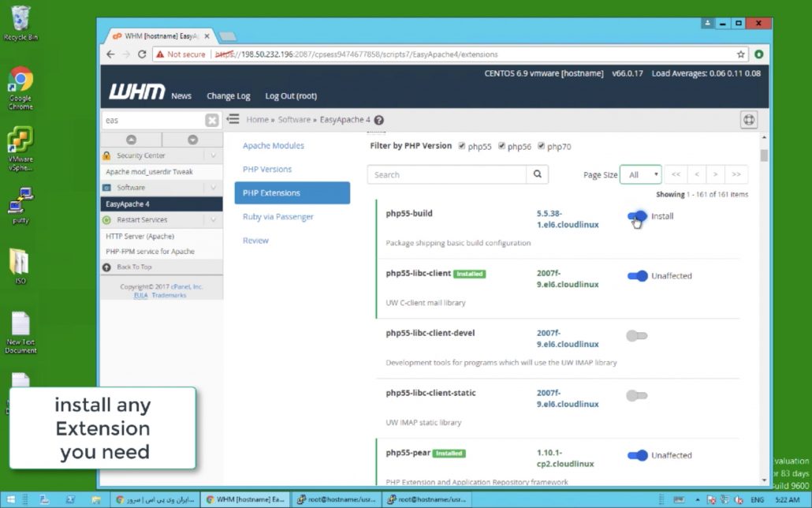Collapse the Restart Services section
Screen dimensions: 812x508
tap(212, 220)
